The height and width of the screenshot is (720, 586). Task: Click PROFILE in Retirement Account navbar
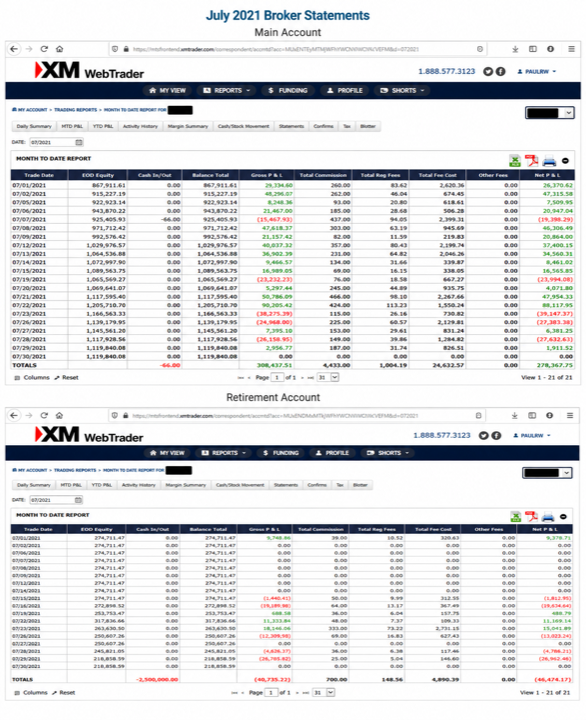332,453
